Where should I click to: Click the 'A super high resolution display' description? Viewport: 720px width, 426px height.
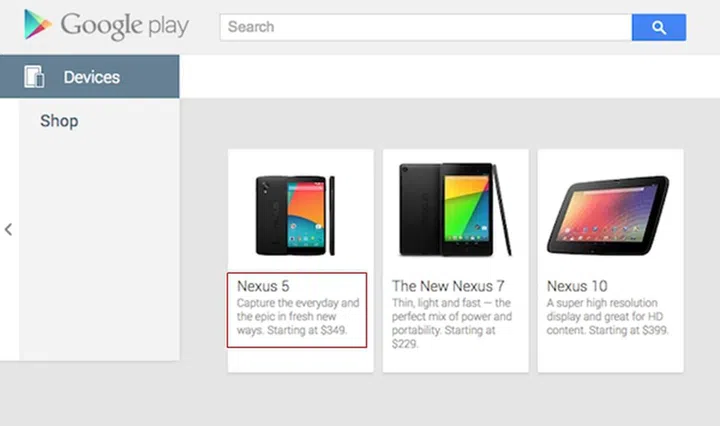[608, 317]
